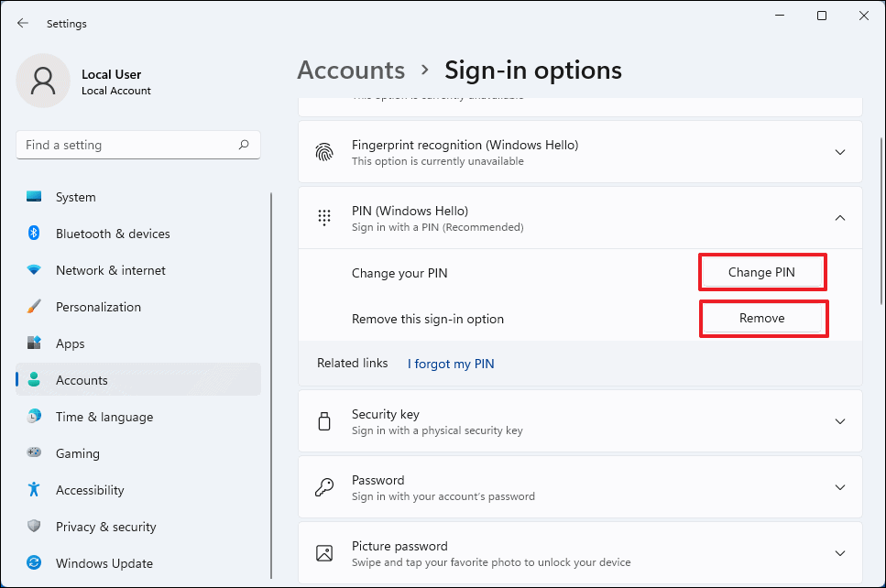
Task: Expand the Security key section
Action: coord(840,420)
